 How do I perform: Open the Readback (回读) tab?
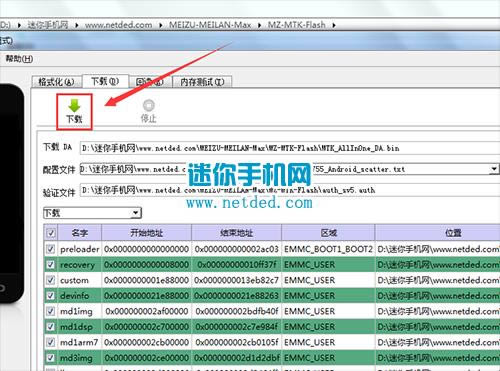(x=150, y=82)
